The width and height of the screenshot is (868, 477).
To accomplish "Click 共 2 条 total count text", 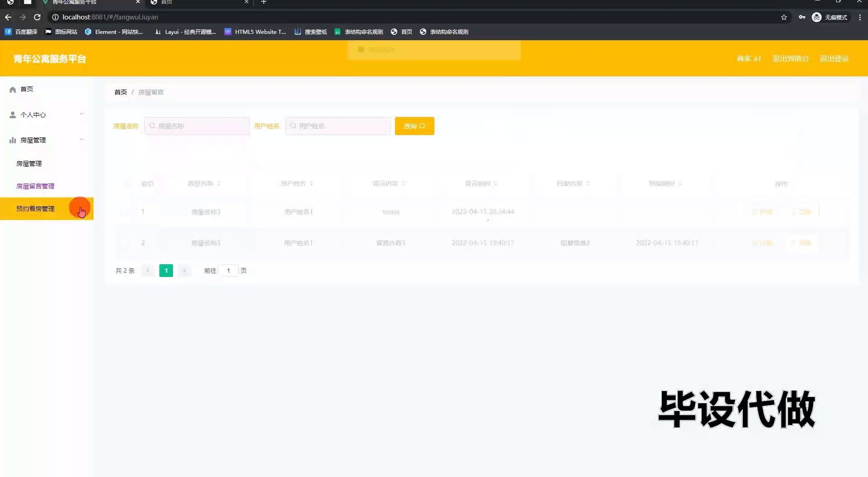I will [125, 271].
